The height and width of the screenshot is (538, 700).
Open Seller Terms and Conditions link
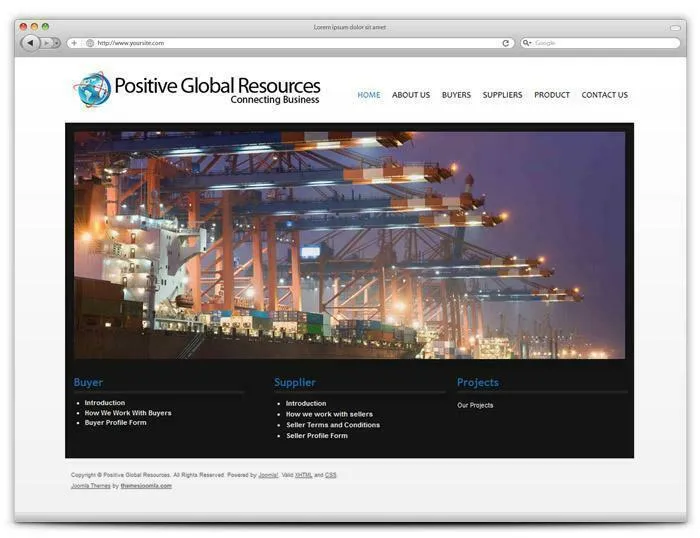coord(333,425)
